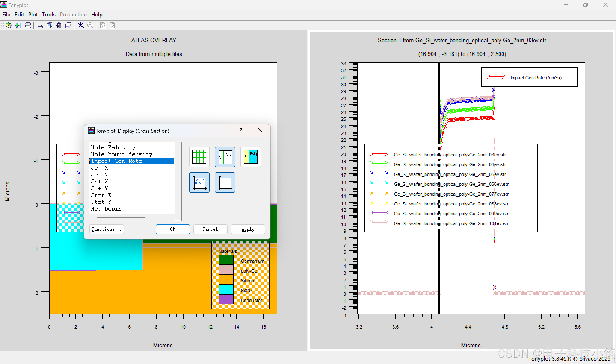The height and width of the screenshot is (364, 616).
Task: Click the poly-Ge color swatch in Materials legend
Action: 226,270
